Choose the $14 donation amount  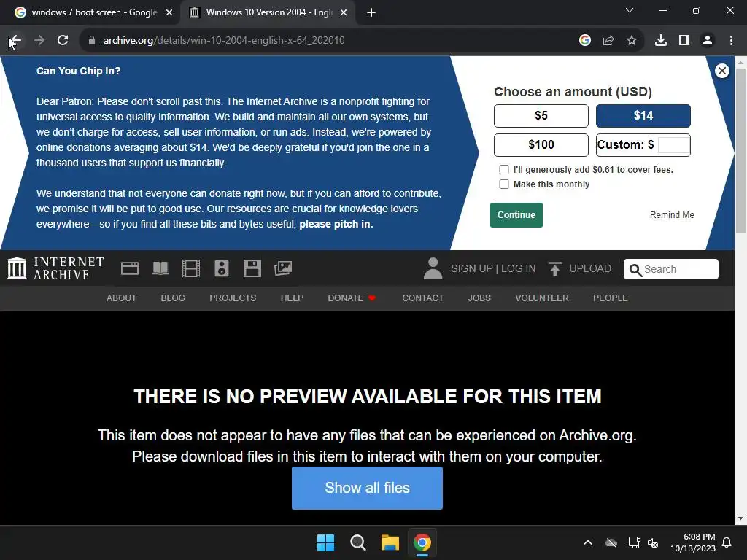tap(643, 116)
